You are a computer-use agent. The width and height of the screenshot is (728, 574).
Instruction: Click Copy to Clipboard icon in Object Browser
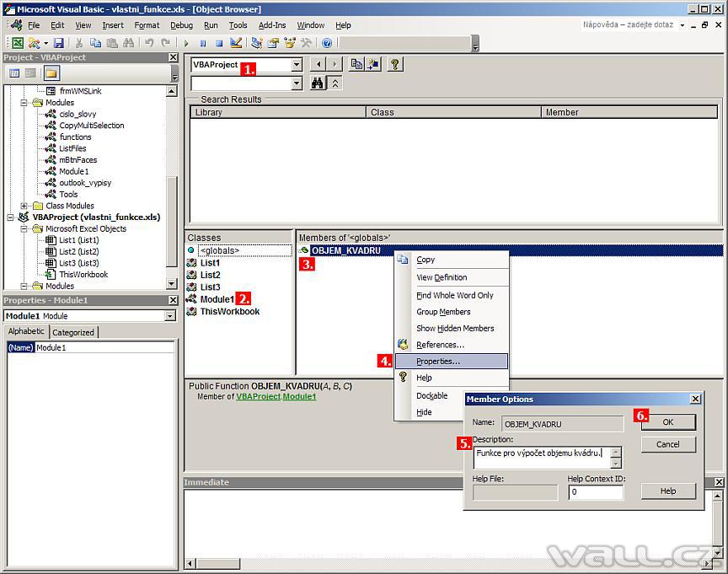tap(356, 64)
